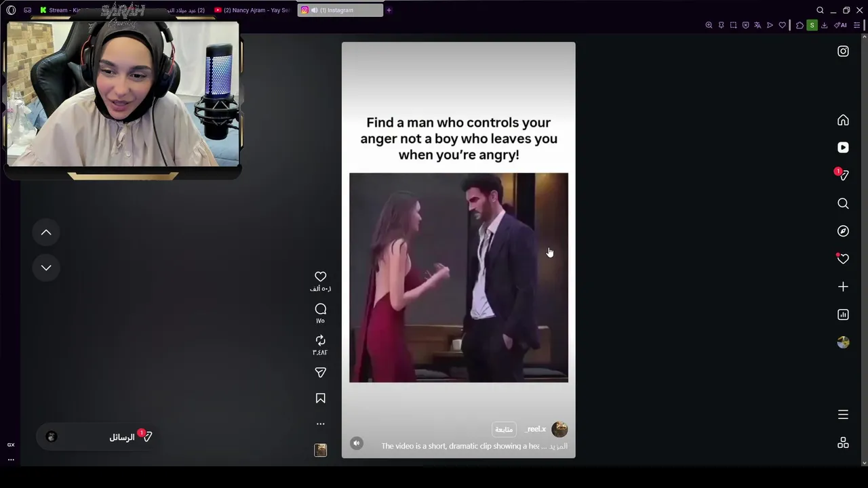Click the page zoom magnifier in the address bar
Viewport: 868px width, 488px height.
click(x=709, y=25)
